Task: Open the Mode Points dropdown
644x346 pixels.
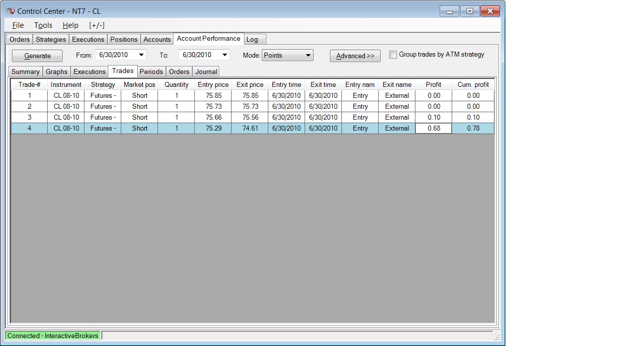Action: click(x=288, y=55)
